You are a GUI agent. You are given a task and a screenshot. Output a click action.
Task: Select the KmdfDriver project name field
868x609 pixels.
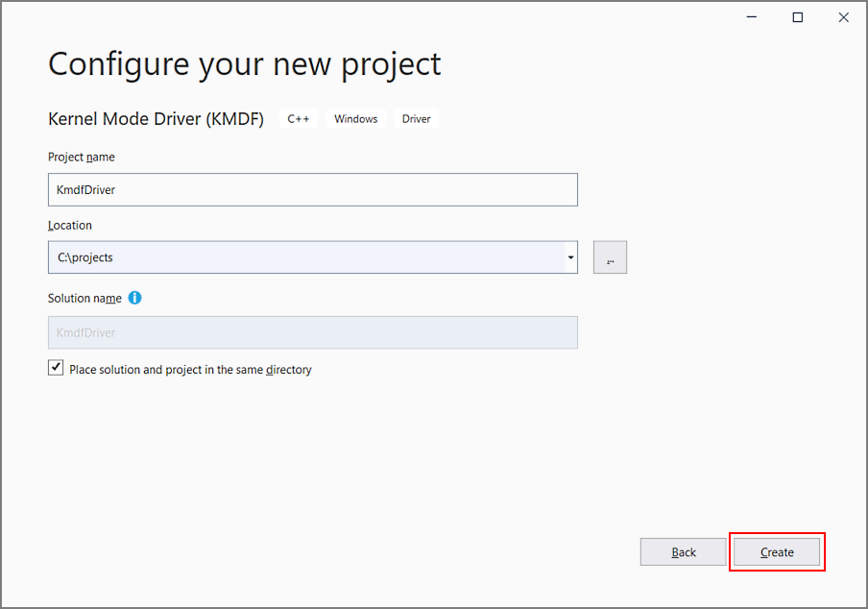click(312, 189)
